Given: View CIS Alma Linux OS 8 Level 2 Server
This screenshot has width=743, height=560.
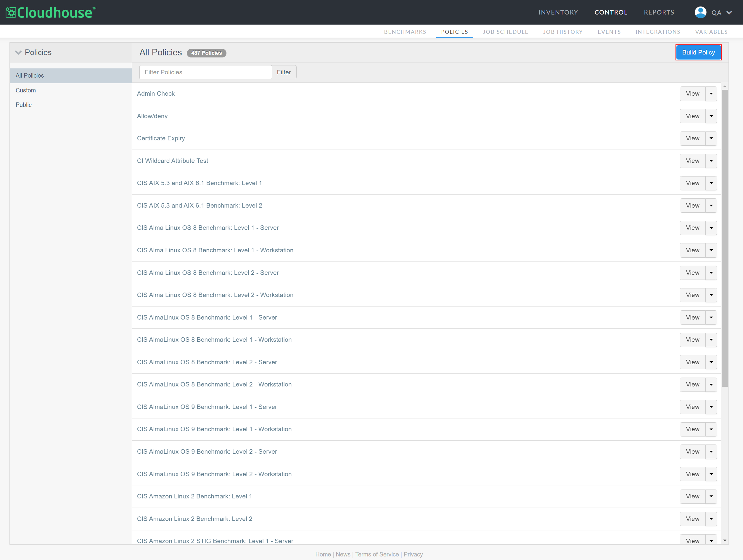Looking at the screenshot, I should [x=693, y=273].
